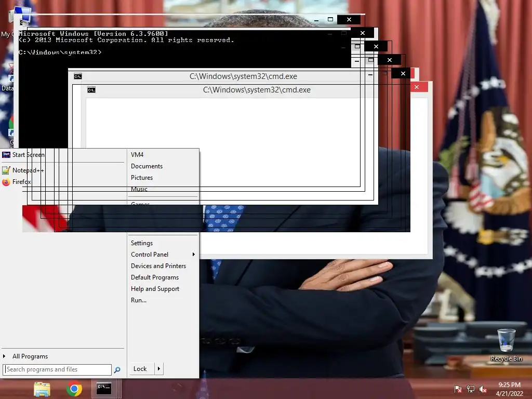The image size is (532, 399).
Task: Expand the Control Panel submenu arrow
Action: [193, 255]
